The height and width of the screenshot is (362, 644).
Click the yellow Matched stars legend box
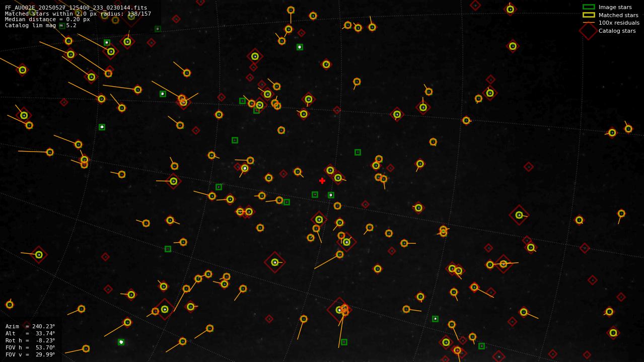(x=589, y=15)
